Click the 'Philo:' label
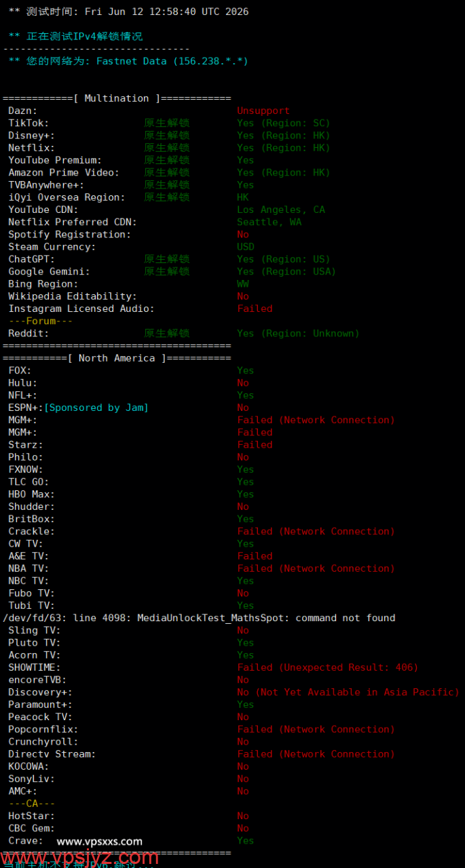The width and height of the screenshot is (465, 868). [26, 457]
